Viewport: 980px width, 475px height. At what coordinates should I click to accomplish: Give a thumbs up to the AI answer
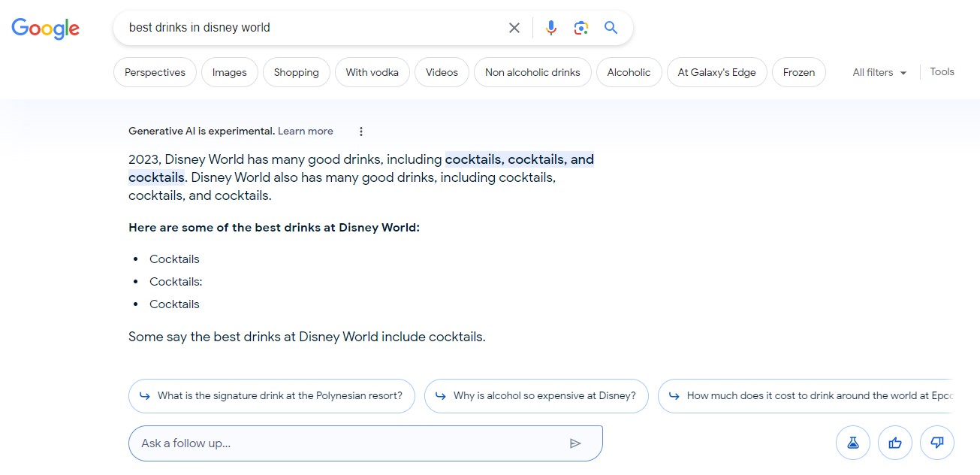[x=895, y=443]
